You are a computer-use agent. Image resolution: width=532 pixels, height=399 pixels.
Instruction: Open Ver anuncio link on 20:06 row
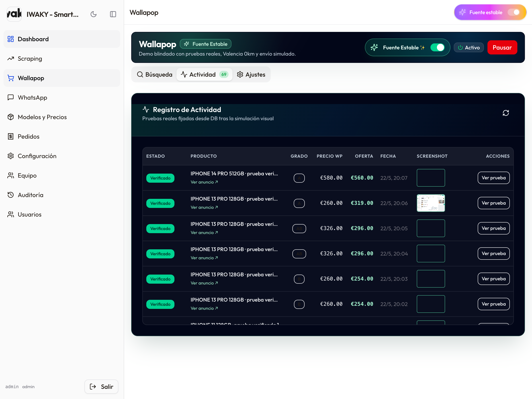coord(204,207)
